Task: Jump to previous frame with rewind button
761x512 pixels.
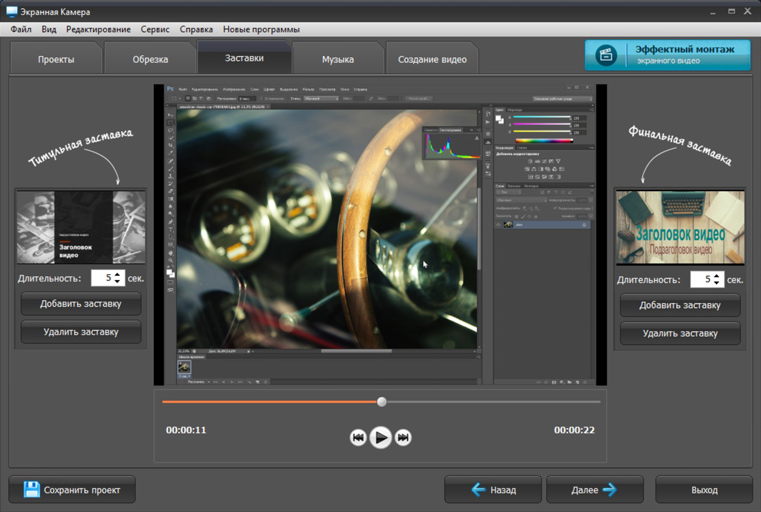Action: pos(358,437)
